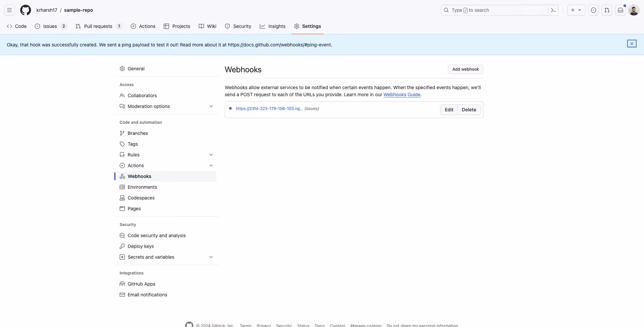Click the Code security shield-search icon
The image size is (644, 327).
pos(122,235)
